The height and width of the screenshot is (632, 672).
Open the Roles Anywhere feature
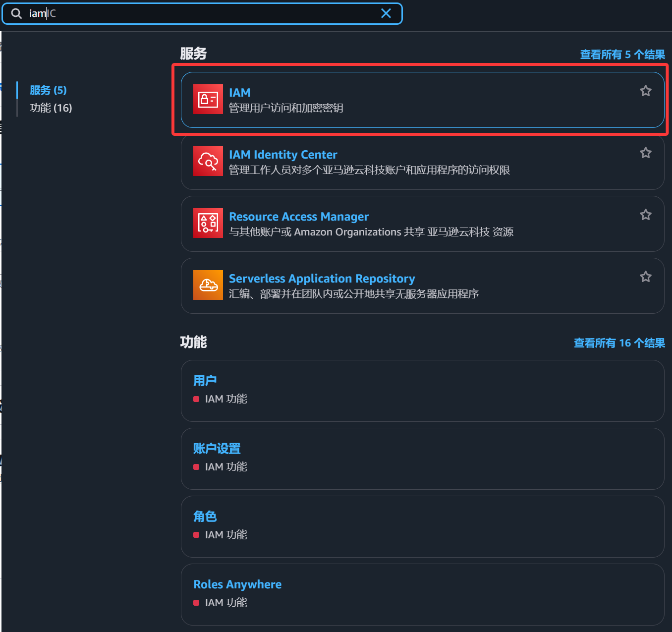[237, 584]
